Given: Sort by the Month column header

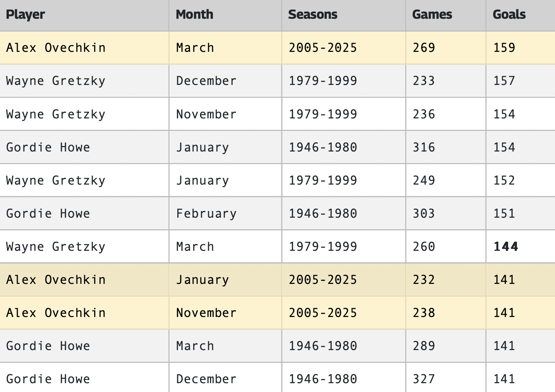Looking at the screenshot, I should [194, 15].
